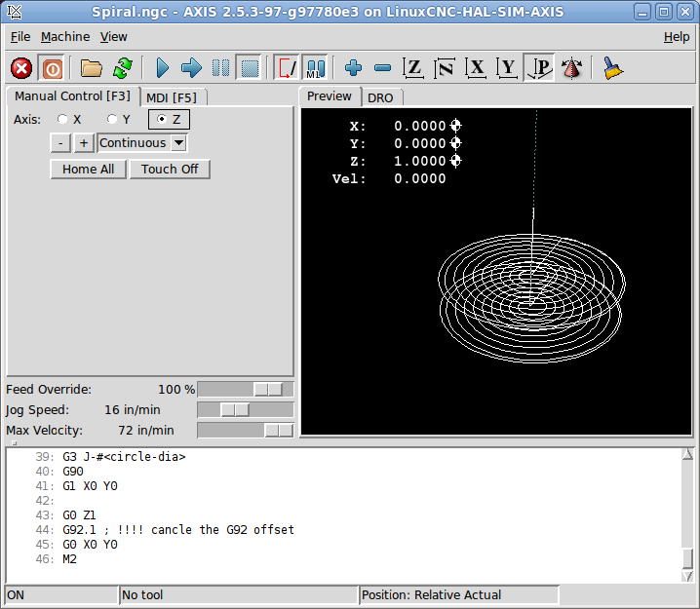700x609 pixels.
Task: Toggle block delete skip lines
Action: pyautogui.click(x=287, y=69)
